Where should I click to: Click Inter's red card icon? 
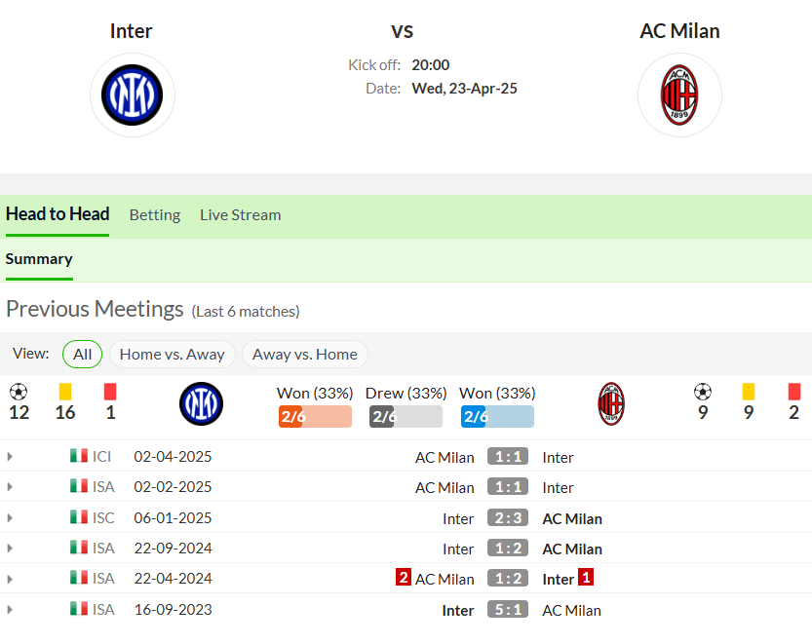[110, 392]
